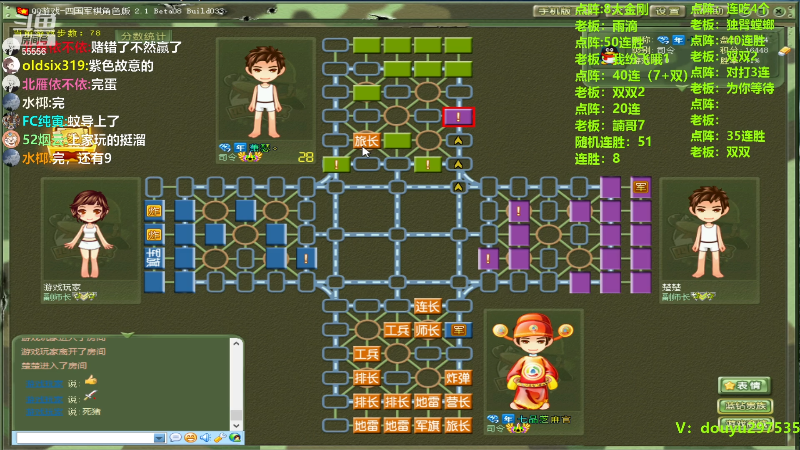Select the orange 旅长 in the green camp
The image size is (800, 450).
tap(366, 141)
